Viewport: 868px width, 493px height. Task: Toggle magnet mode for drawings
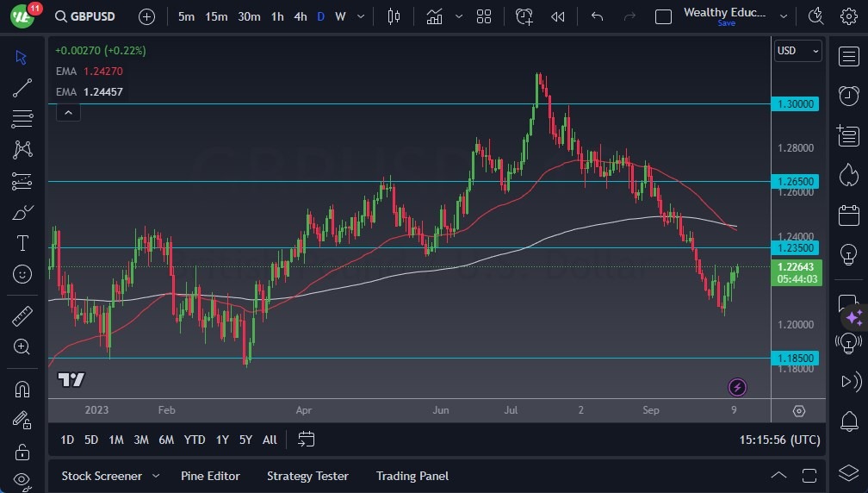22,389
